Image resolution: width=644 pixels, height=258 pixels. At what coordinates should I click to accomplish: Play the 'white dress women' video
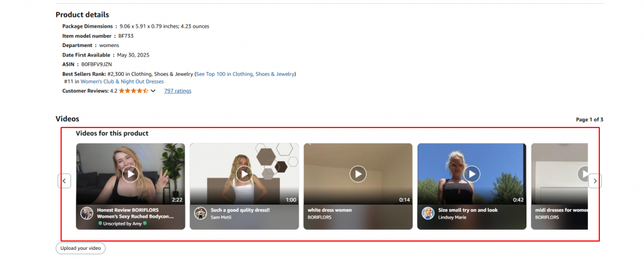pos(358,174)
